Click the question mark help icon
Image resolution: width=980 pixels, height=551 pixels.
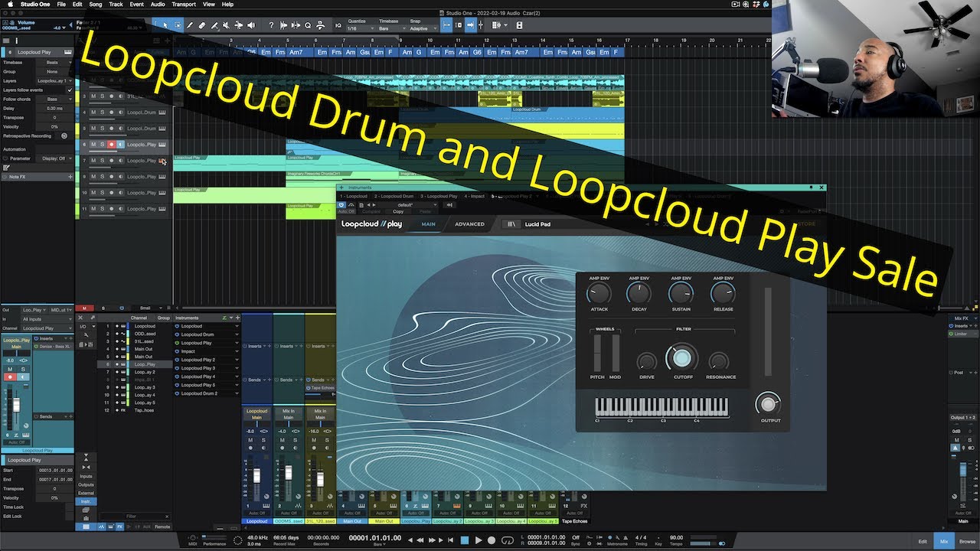(x=271, y=25)
